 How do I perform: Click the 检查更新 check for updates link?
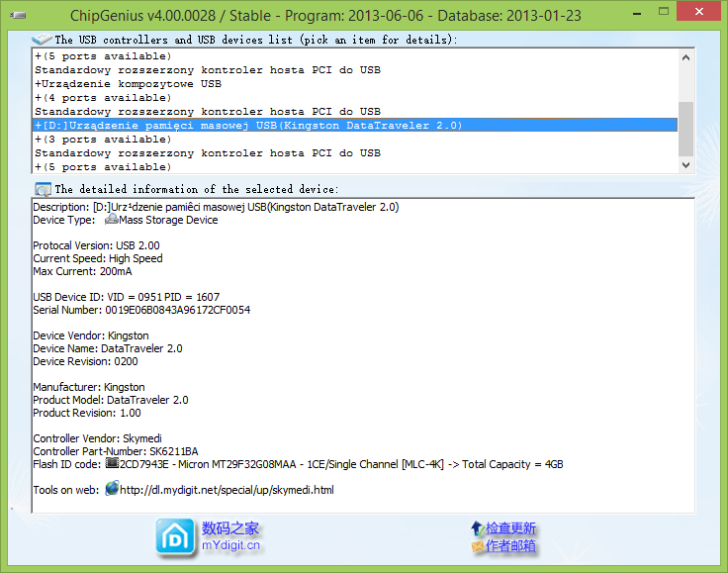[510, 528]
